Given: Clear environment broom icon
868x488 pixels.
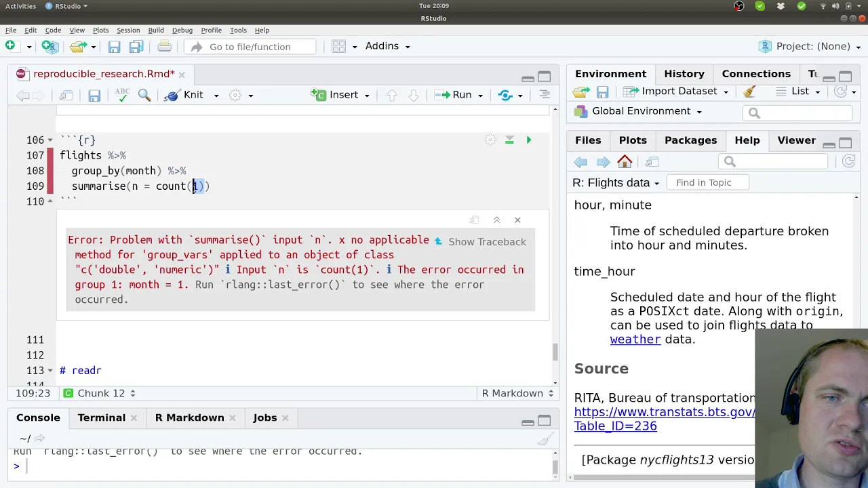Looking at the screenshot, I should tap(749, 91).
